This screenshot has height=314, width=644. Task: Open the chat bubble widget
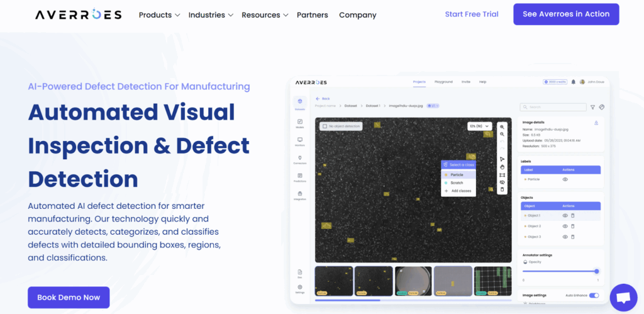623,297
